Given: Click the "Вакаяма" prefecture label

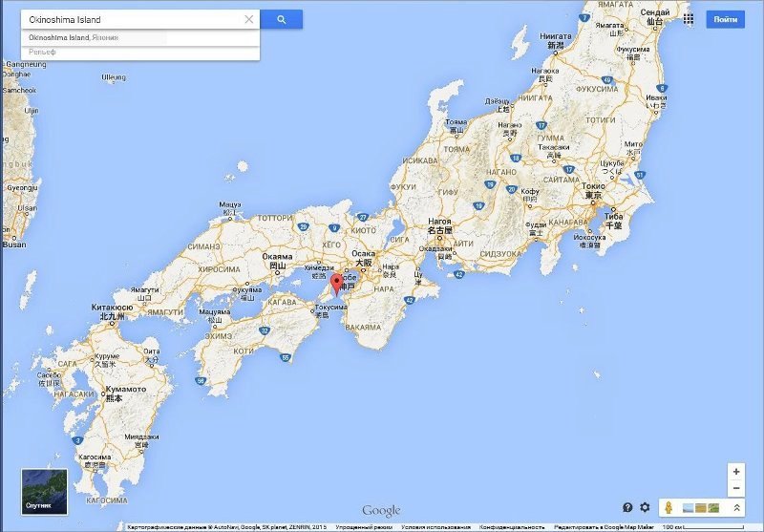Looking at the screenshot, I should pyautogui.click(x=363, y=328).
